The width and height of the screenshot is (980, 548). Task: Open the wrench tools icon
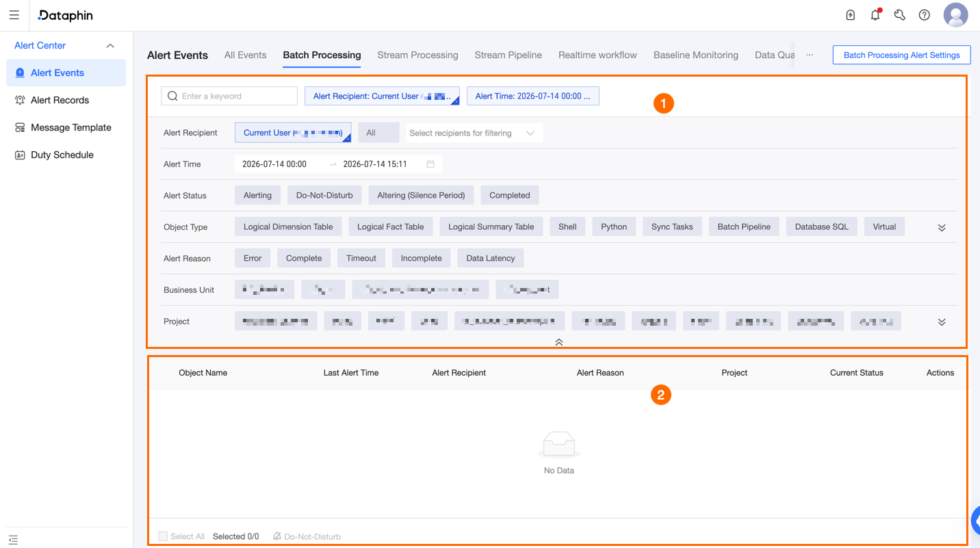coord(900,15)
